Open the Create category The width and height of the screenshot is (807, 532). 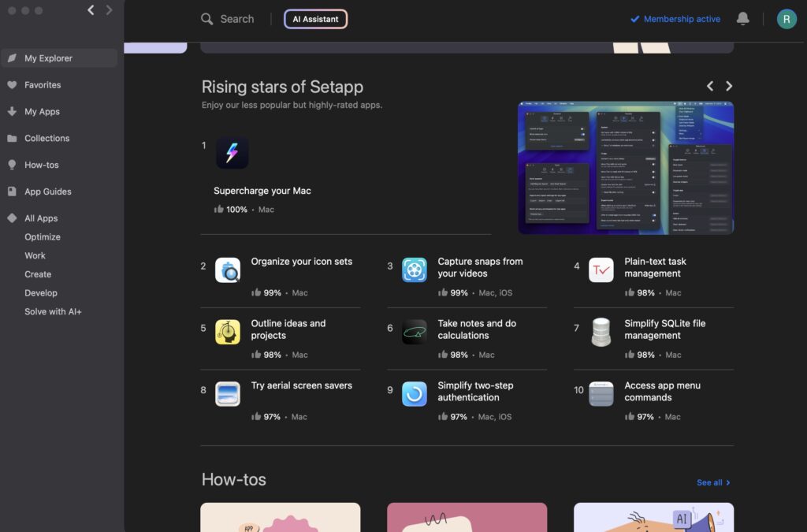[38, 274]
